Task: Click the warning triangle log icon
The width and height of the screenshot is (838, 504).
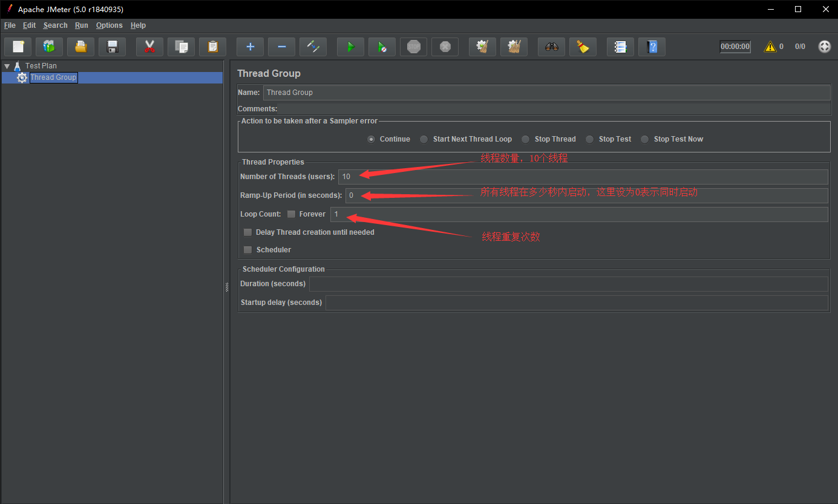Action: 770,47
